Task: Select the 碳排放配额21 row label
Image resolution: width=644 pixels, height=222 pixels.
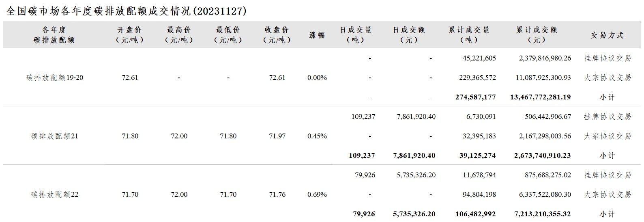Action: pos(55,136)
